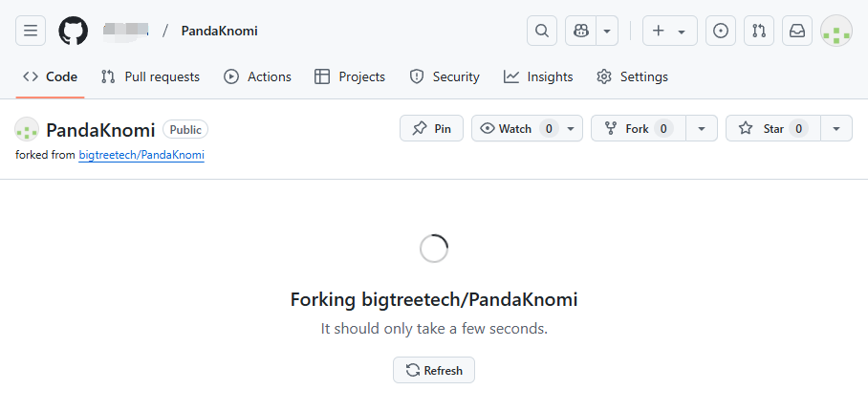The image size is (868, 412).
Task: Open the Copilot chat icon
Action: [580, 31]
